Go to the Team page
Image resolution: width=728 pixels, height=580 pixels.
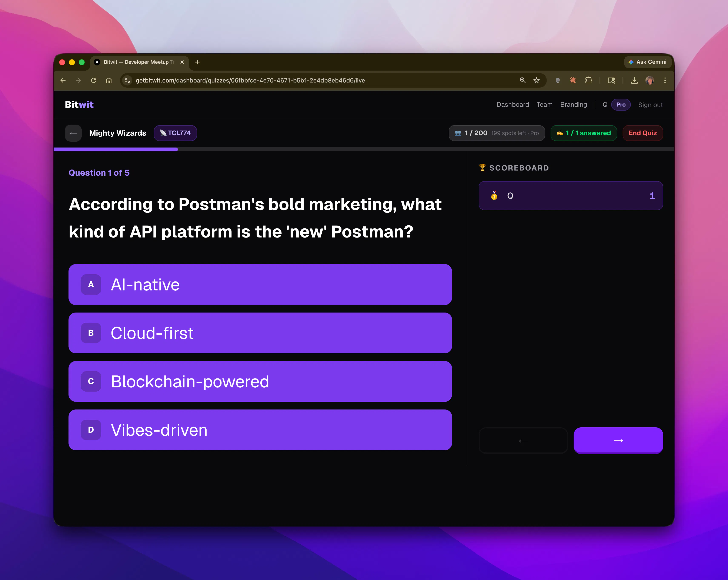coord(544,105)
